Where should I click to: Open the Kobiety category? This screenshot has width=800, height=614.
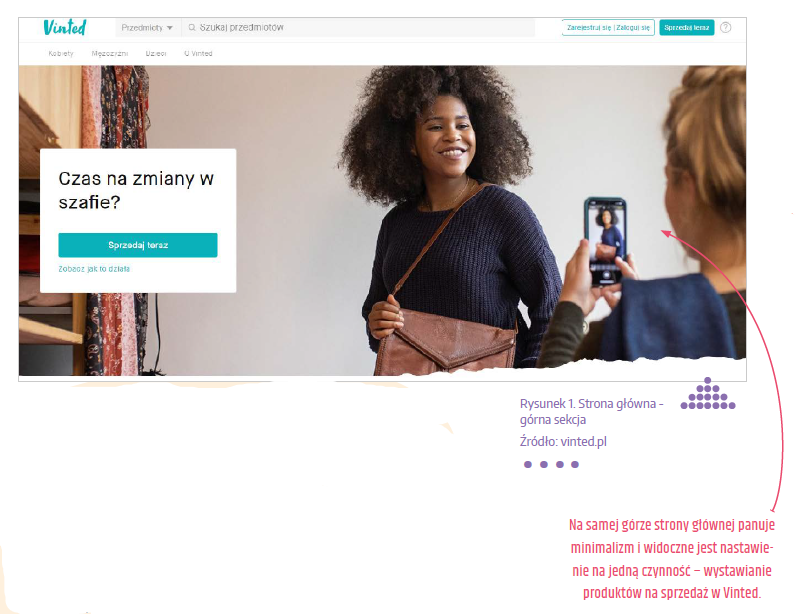pyautogui.click(x=61, y=53)
